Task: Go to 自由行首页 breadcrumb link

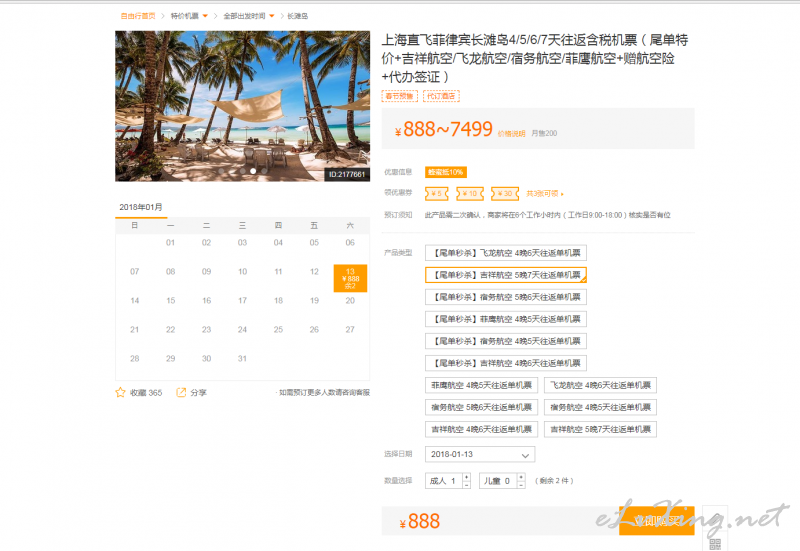Action: click(138, 16)
